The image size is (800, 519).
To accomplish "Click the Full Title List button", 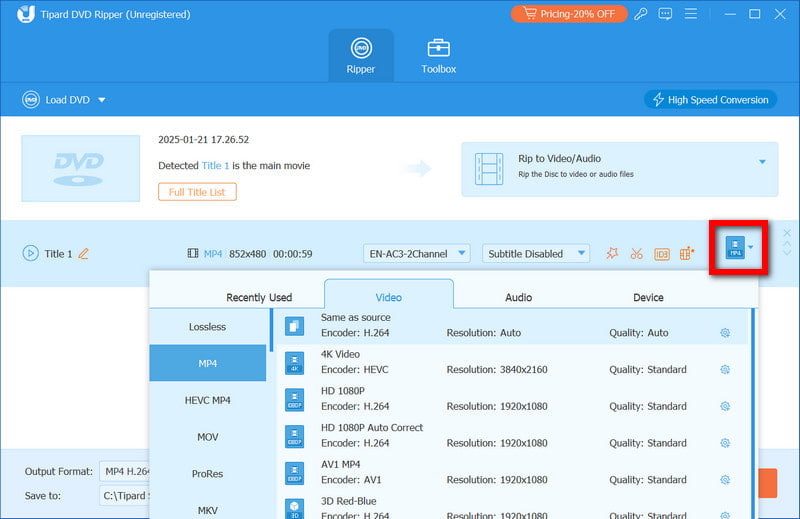I will click(x=197, y=192).
